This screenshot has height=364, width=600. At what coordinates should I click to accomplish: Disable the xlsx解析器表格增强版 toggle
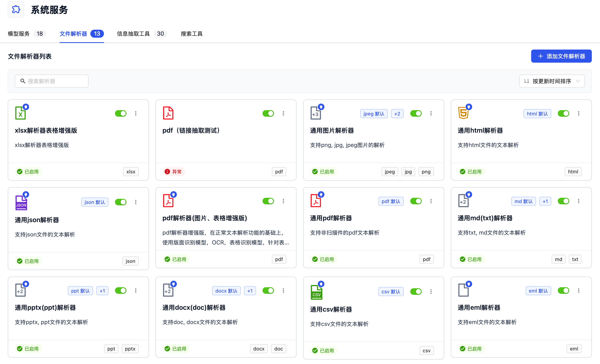pyautogui.click(x=120, y=113)
